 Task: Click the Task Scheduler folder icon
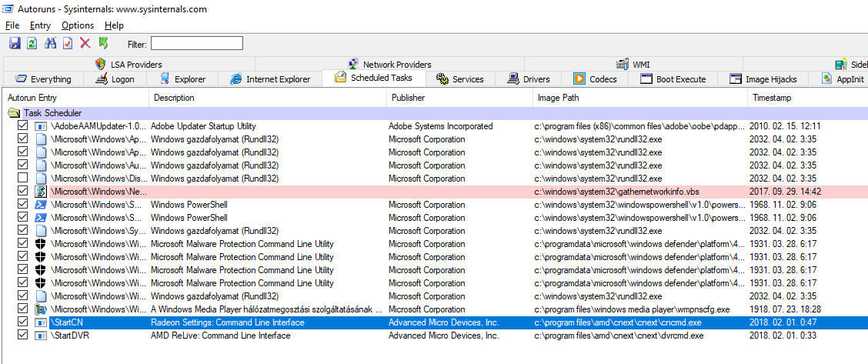pos(14,113)
